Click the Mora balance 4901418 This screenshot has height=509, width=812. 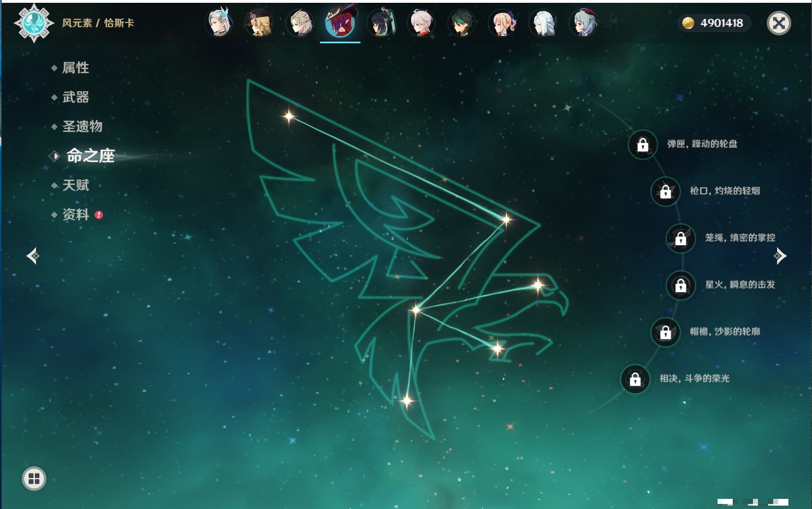click(x=714, y=23)
